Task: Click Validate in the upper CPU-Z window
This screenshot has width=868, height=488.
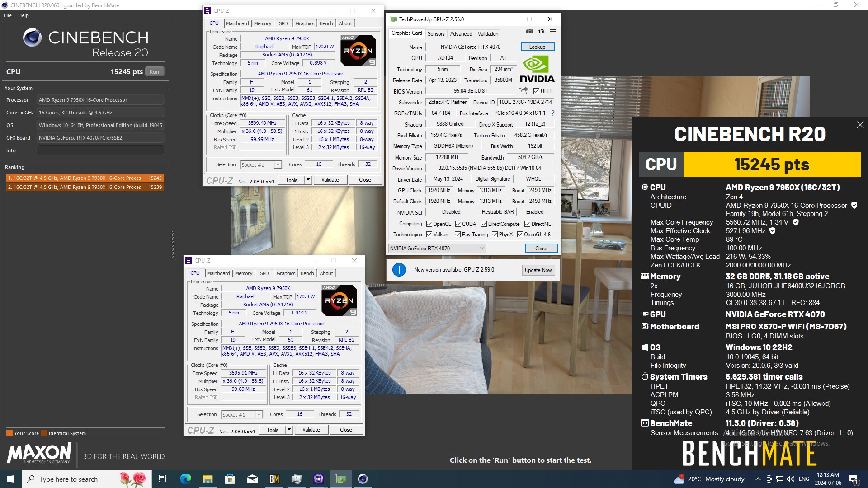Action: pos(330,180)
